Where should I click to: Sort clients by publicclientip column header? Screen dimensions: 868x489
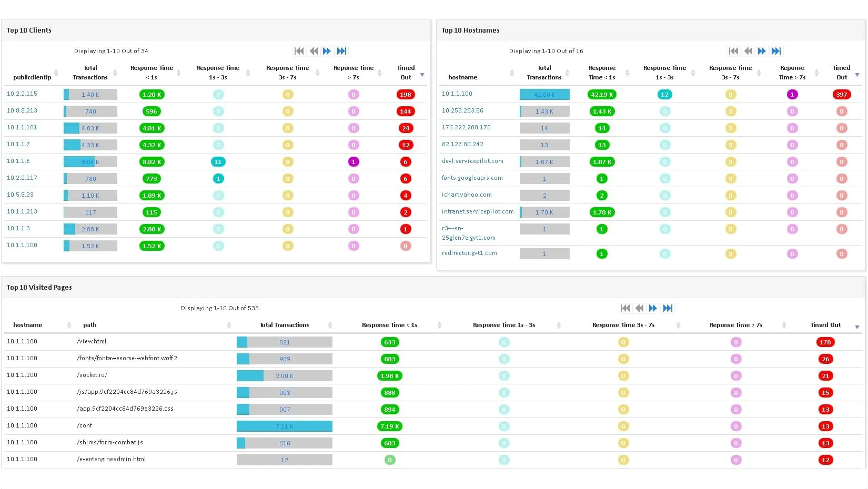pyautogui.click(x=32, y=77)
